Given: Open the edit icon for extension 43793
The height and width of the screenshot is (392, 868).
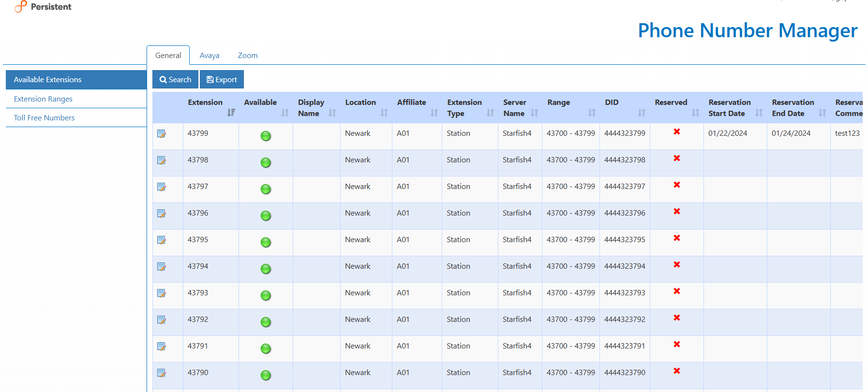Looking at the screenshot, I should (x=162, y=293).
